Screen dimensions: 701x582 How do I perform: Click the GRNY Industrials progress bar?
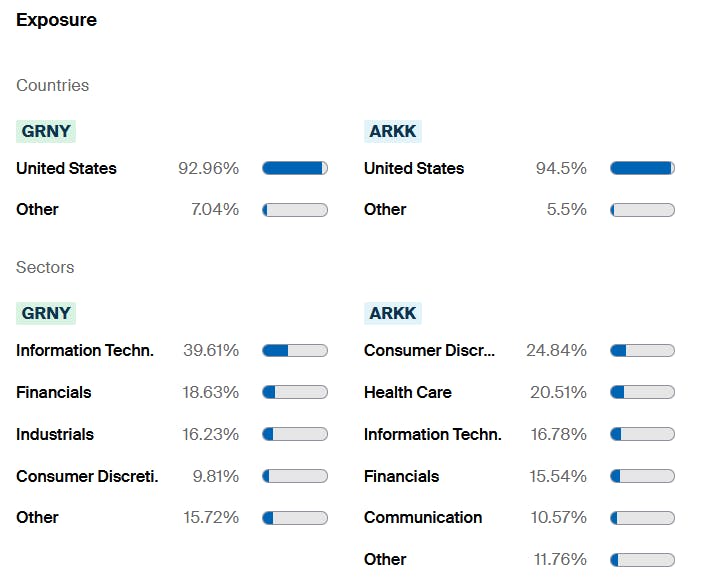(x=295, y=434)
